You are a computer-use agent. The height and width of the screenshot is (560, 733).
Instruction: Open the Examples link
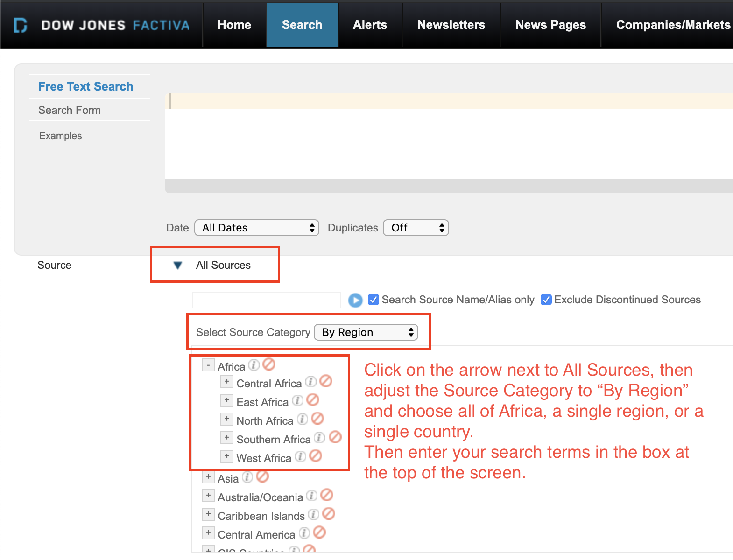[x=61, y=136]
